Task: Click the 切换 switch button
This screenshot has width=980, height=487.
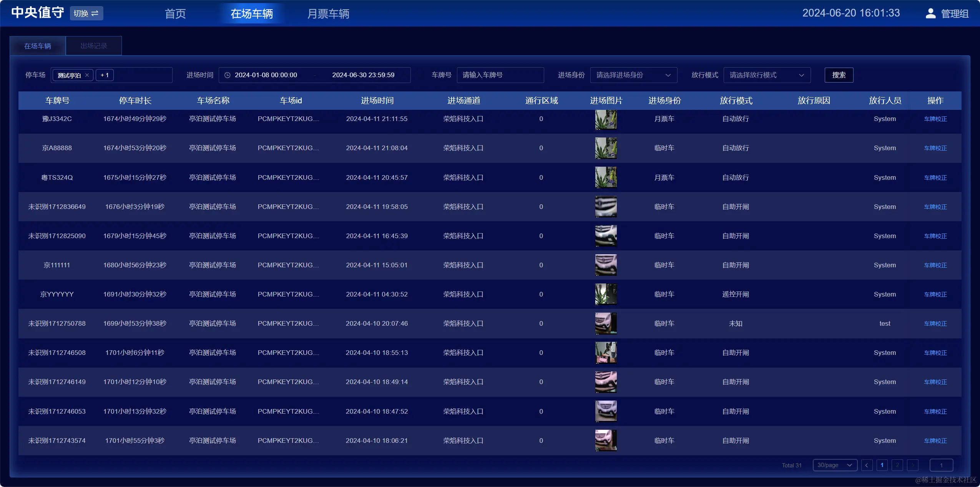Action: coord(86,13)
